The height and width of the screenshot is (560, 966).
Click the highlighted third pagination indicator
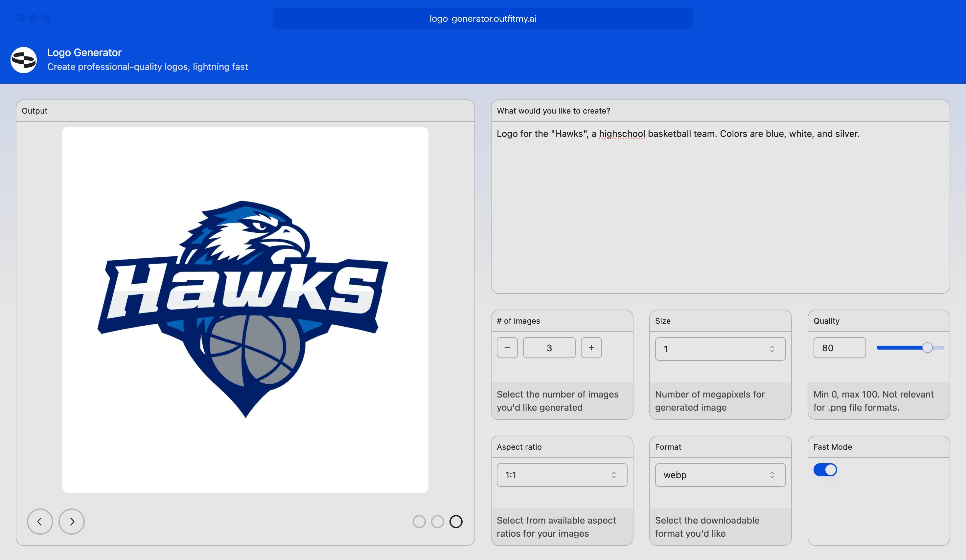pyautogui.click(x=456, y=522)
